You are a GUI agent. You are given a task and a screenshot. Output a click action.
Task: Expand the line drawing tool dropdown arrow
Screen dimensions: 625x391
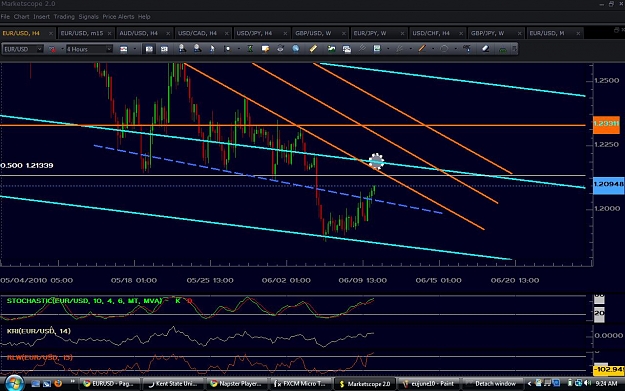433,49
